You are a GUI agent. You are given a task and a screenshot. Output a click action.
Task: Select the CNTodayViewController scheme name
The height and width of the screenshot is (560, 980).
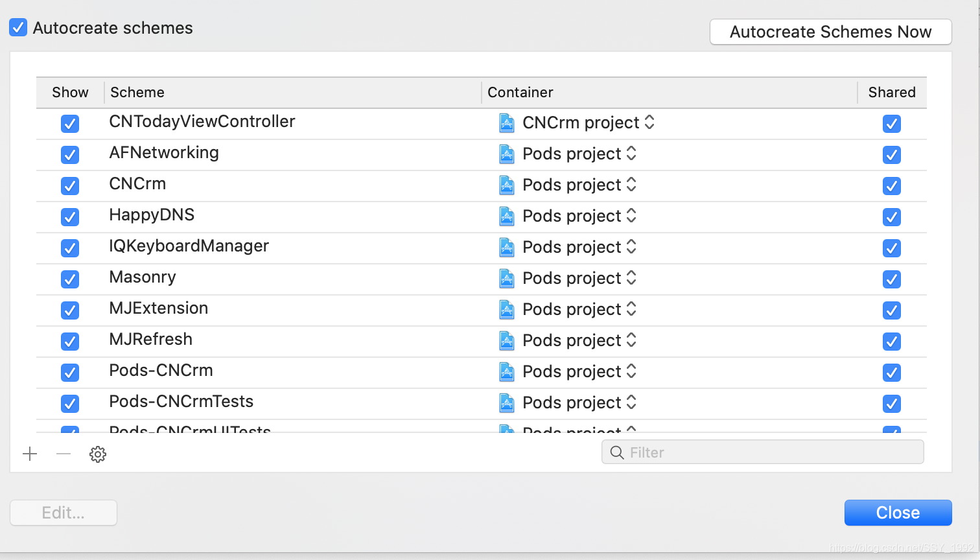pyautogui.click(x=202, y=121)
